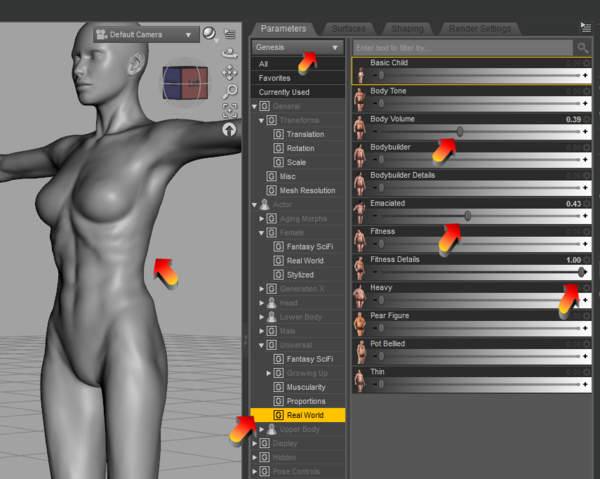Collapse the Universal tree group

[x=261, y=345]
